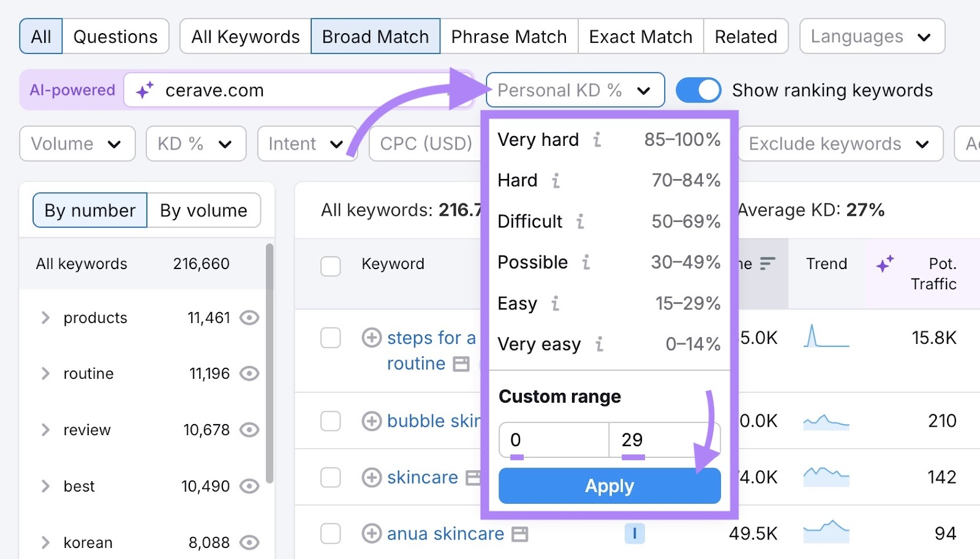The width and height of the screenshot is (980, 559).
Task: Click the SERP features icon next to skincare
Action: (473, 477)
